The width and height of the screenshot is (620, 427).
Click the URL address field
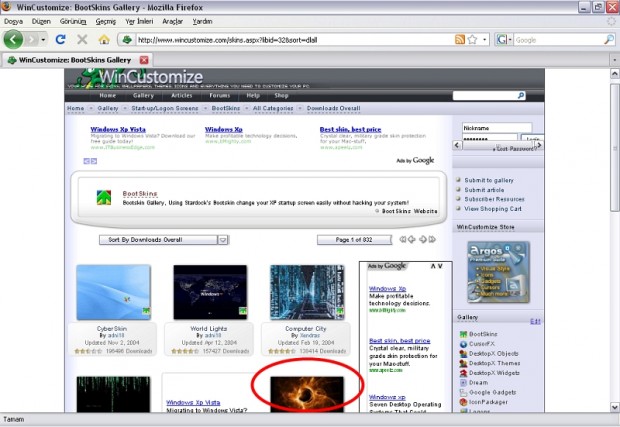click(x=295, y=40)
